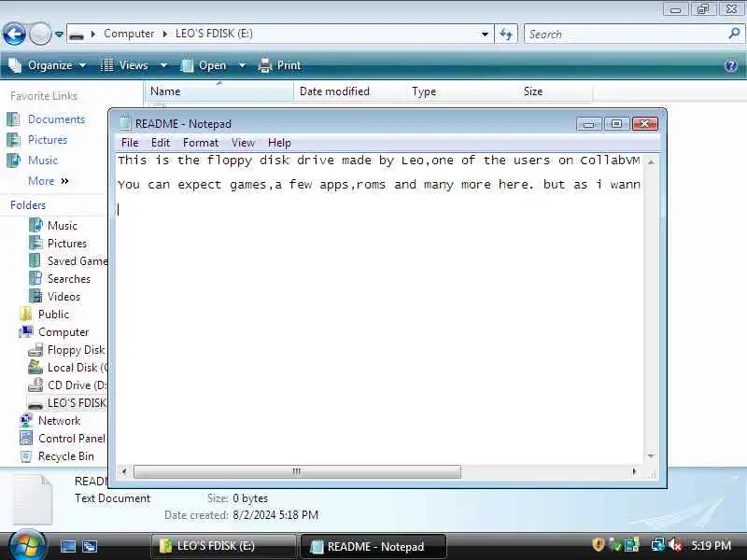Click the Open toolbar button

coord(204,65)
